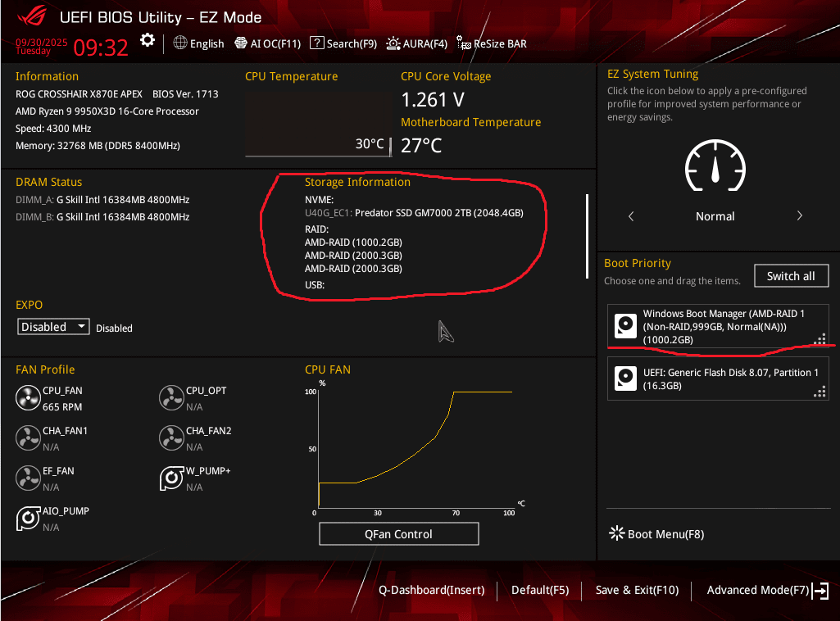Click AMD Ryzen 9 9950X3D processor text
This screenshot has width=840, height=621.
pyautogui.click(x=107, y=111)
